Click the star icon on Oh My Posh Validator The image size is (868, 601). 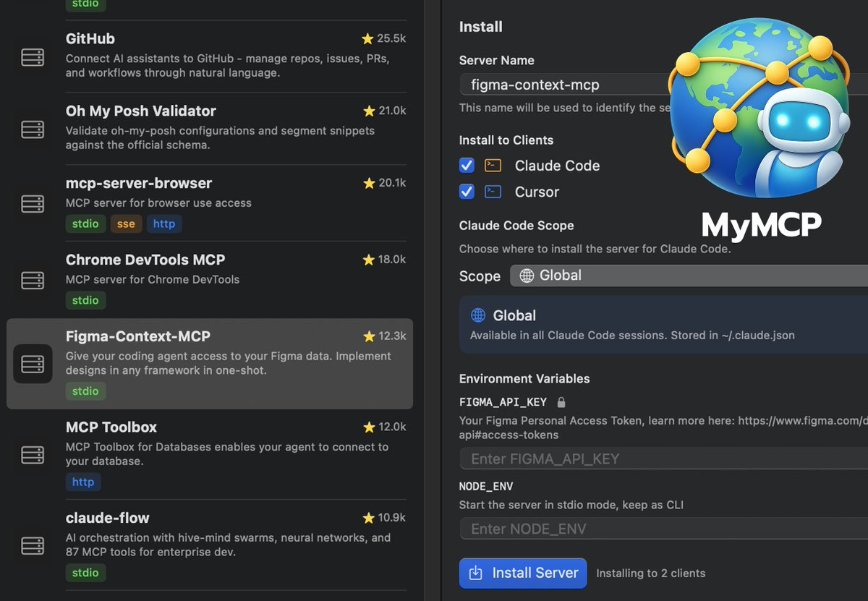369,111
